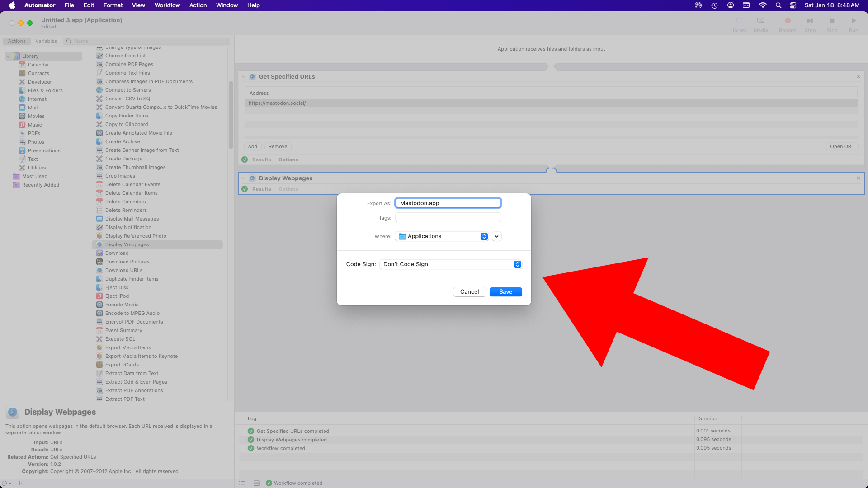The image size is (868, 488).
Task: Open the Recently Added folder
Action: (x=41, y=185)
